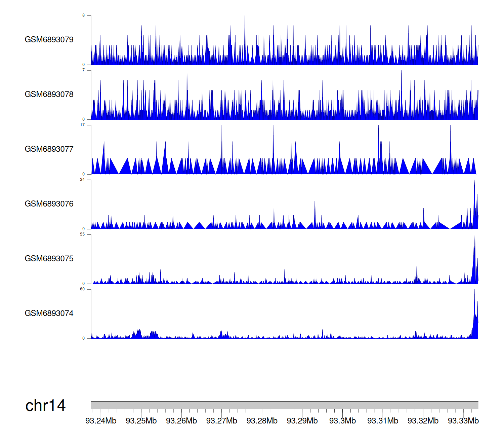The height and width of the screenshot is (444, 504).
Task: Select the 93.33Mb coordinate label
Action: (463, 421)
